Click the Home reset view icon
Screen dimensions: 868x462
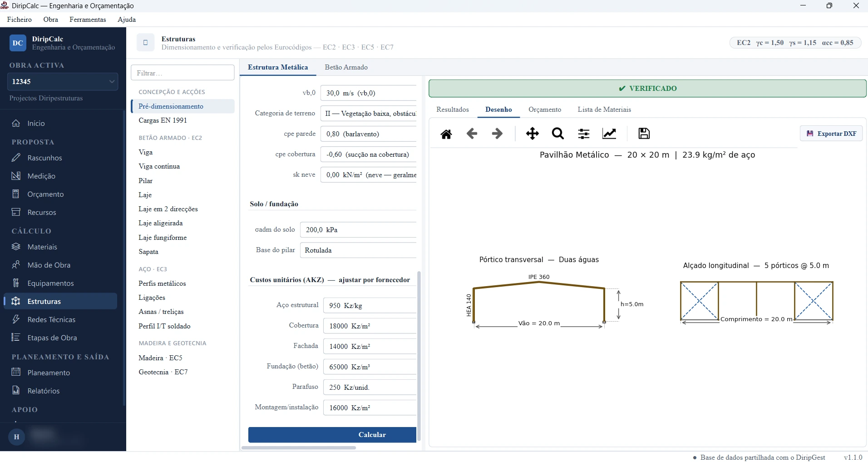click(x=446, y=134)
